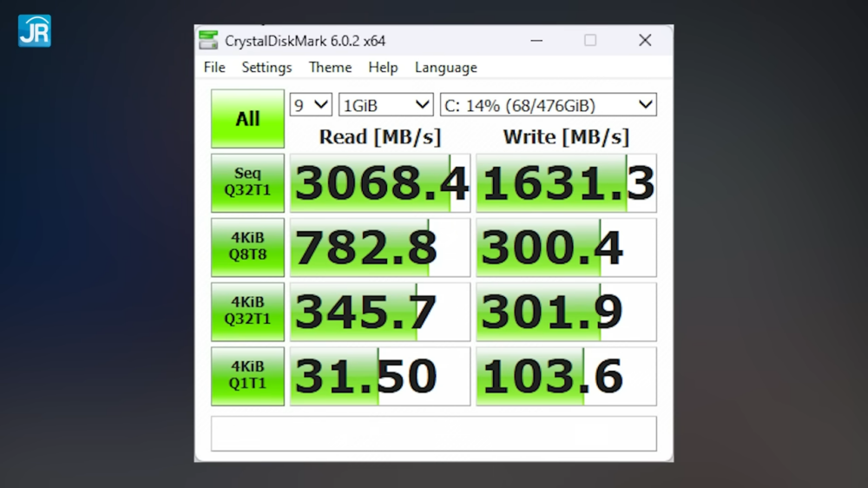Image resolution: width=868 pixels, height=488 pixels.
Task: Close the CrystalDiskMark window
Action: 645,41
